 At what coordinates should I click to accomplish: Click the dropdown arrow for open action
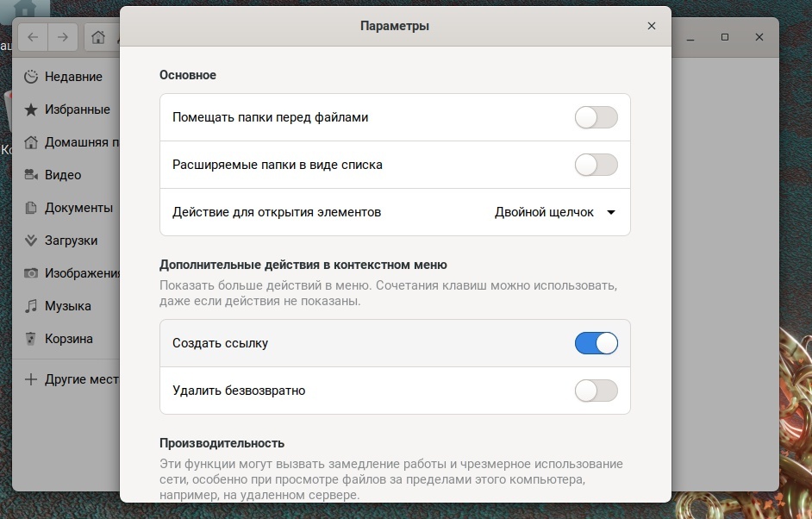pos(611,212)
